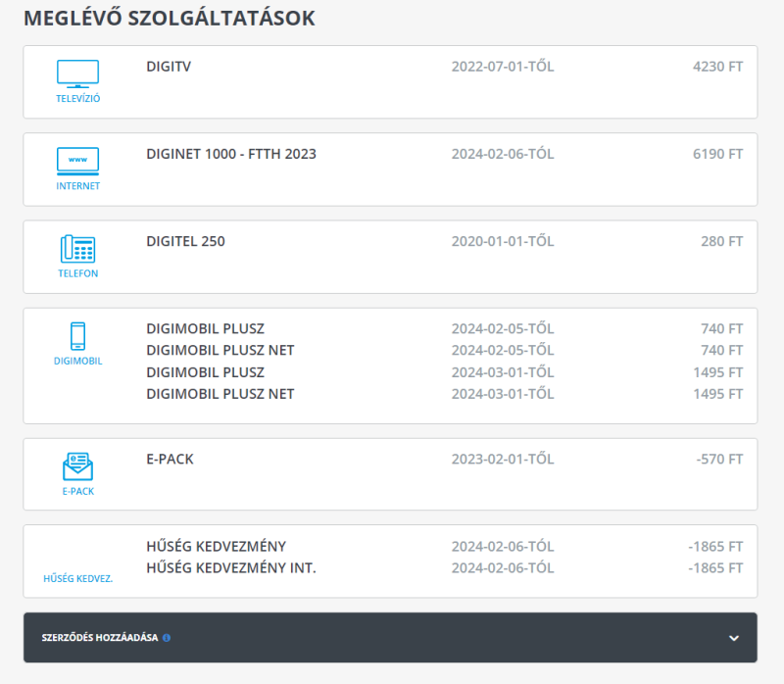784x684 pixels.
Task: Click the 6190 FT price
Action: point(717,154)
